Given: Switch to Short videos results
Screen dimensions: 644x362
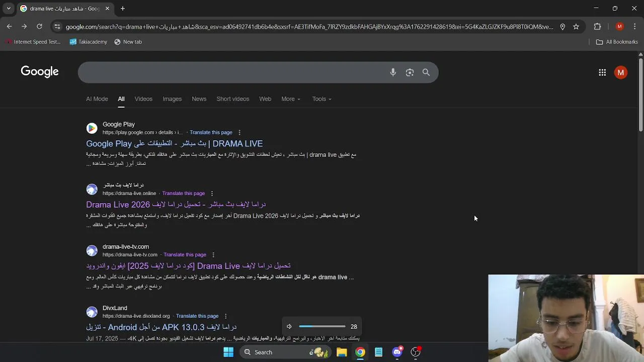Looking at the screenshot, I should [233, 99].
